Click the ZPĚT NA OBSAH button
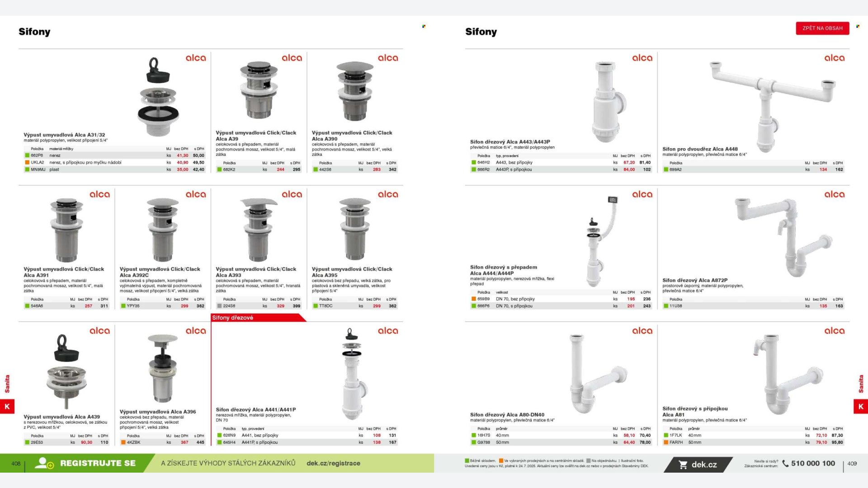Viewport: 868px width, 488px height. [822, 28]
